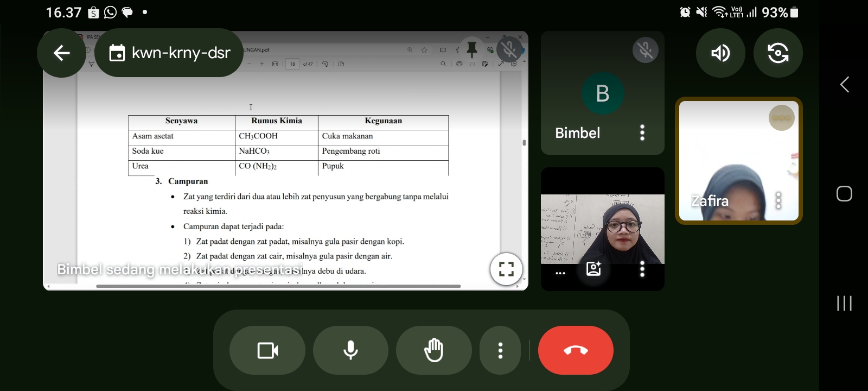The height and width of the screenshot is (391, 868).
Task: Tap the alarm icon in the status bar
Action: (685, 12)
